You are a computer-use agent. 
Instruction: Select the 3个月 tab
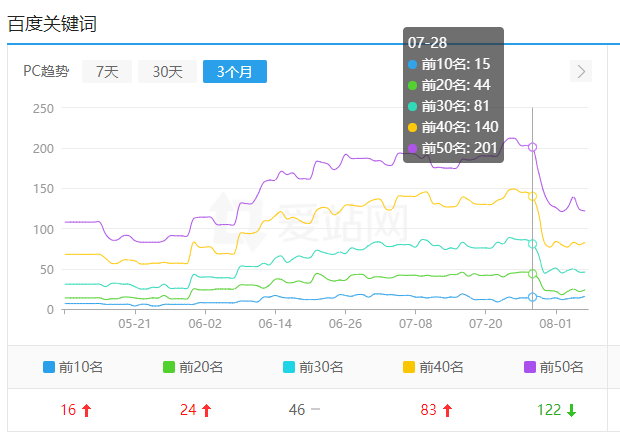point(234,71)
